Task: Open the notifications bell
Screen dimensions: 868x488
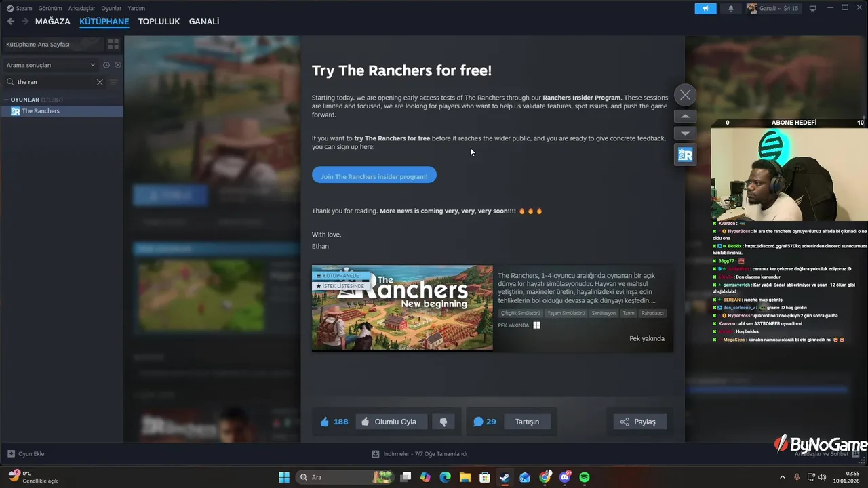Action: (731, 8)
